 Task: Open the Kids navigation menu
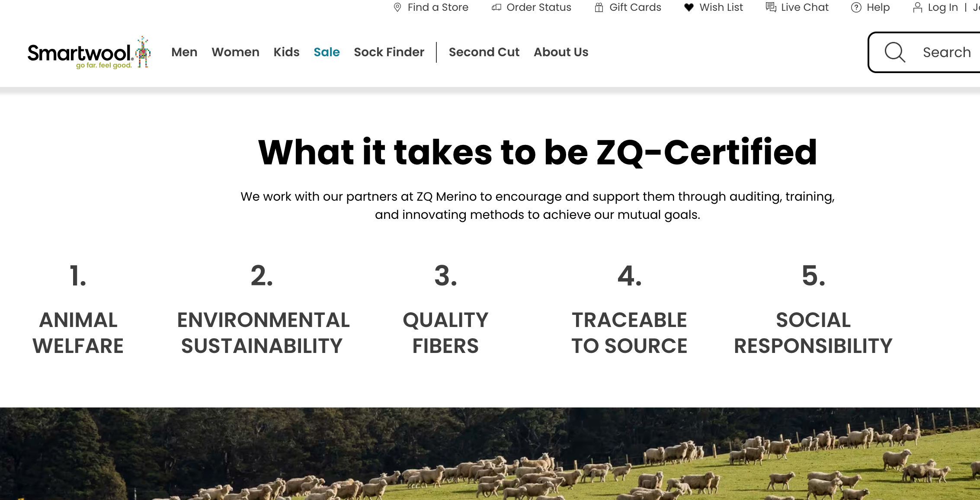286,52
